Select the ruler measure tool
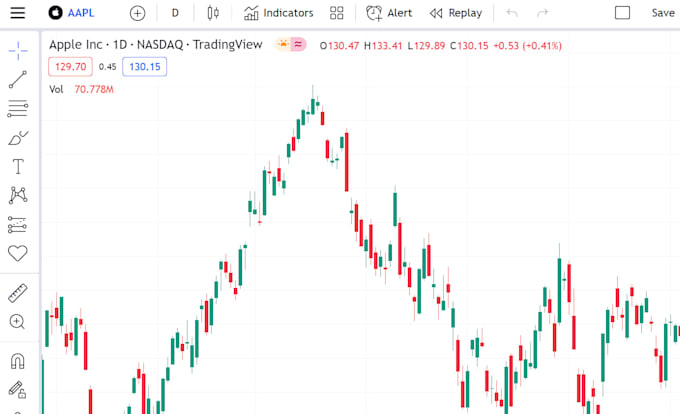Screen dimensions: 680x414 [18, 293]
